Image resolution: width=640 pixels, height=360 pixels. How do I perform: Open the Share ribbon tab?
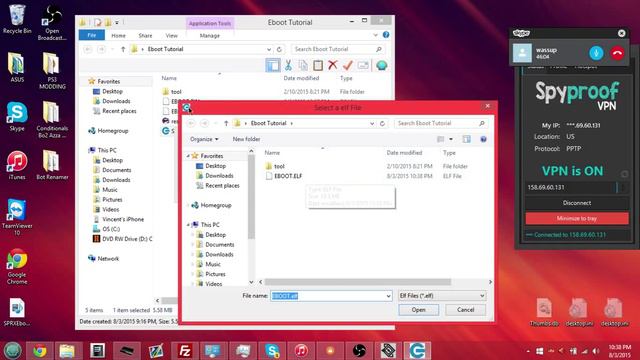(x=145, y=36)
